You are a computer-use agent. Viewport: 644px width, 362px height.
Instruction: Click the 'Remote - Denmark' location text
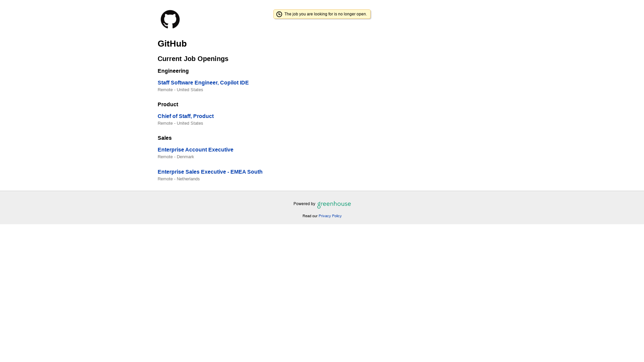coord(176,157)
